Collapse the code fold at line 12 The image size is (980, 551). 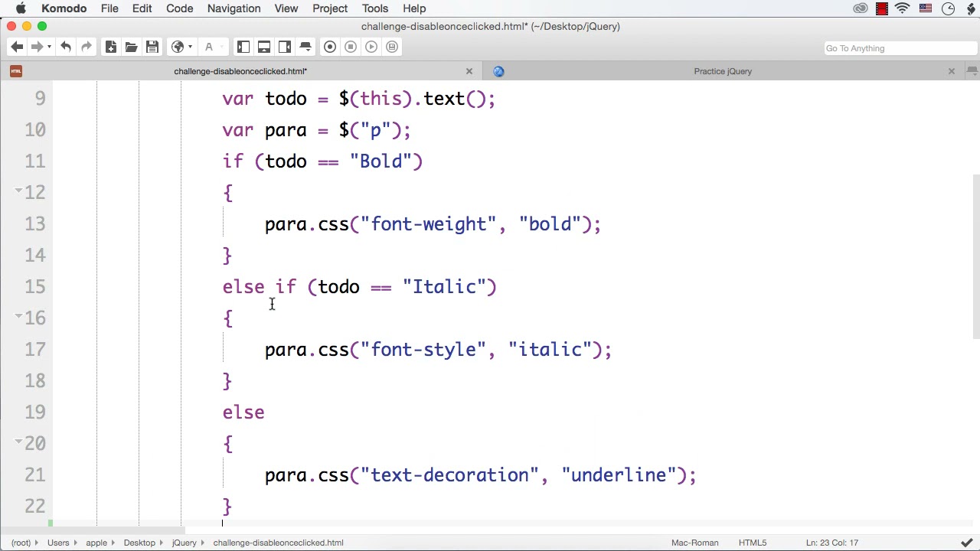point(18,190)
